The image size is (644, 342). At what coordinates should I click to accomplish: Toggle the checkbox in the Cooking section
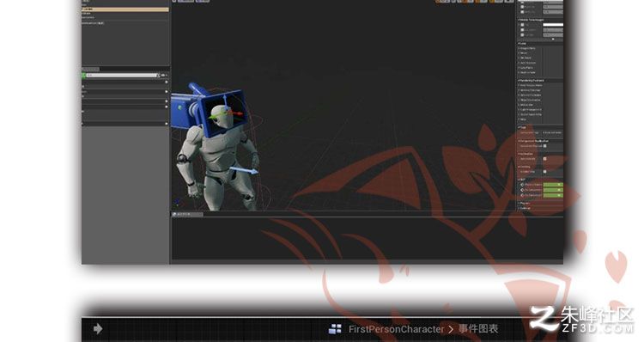545,171
